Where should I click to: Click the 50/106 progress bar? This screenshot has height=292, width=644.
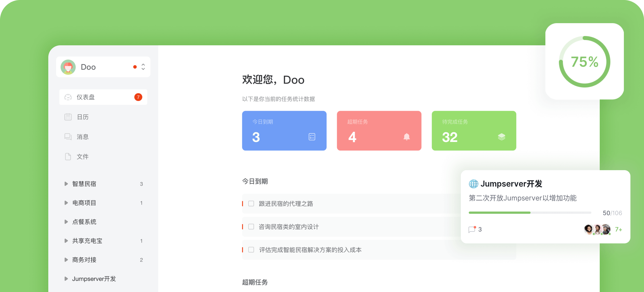click(528, 213)
